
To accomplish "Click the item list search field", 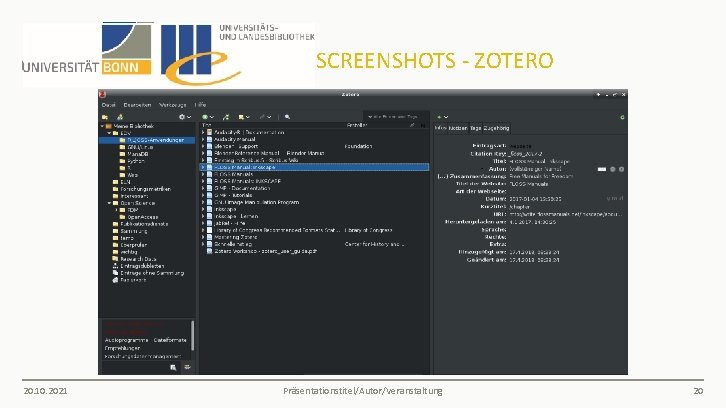I will tap(396, 117).
